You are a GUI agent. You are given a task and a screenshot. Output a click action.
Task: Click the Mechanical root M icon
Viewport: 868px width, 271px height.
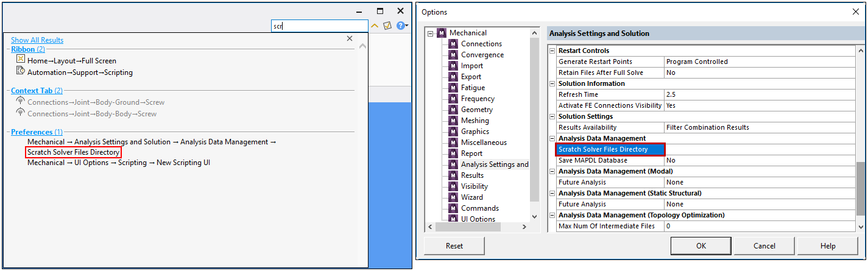[x=442, y=33]
